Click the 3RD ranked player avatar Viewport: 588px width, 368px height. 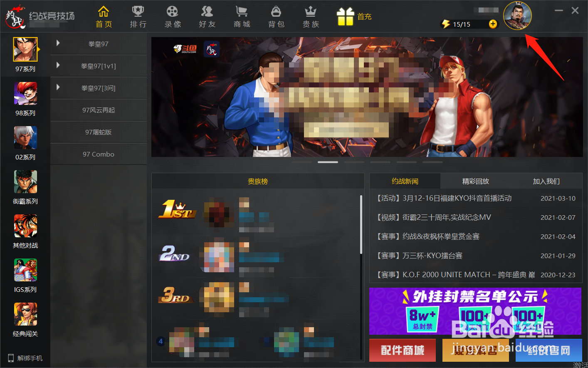pyautogui.click(x=217, y=297)
